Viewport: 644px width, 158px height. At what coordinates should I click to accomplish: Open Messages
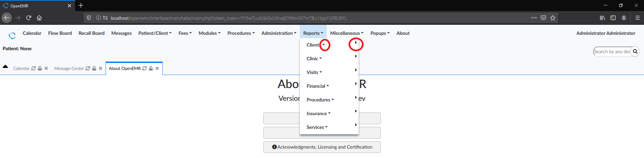pos(121,33)
